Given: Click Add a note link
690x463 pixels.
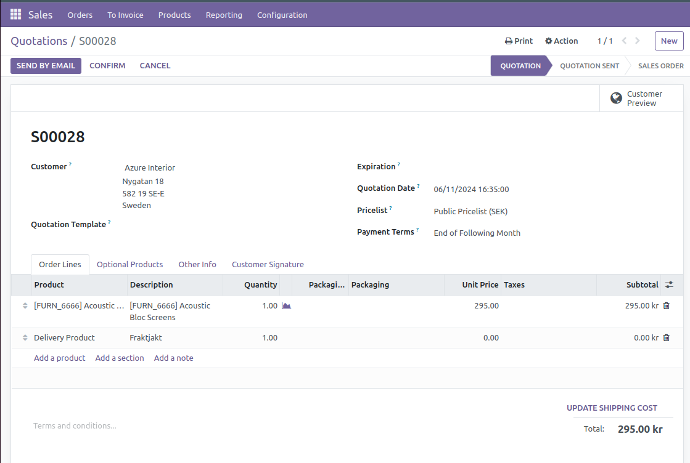Looking at the screenshot, I should coord(173,358).
